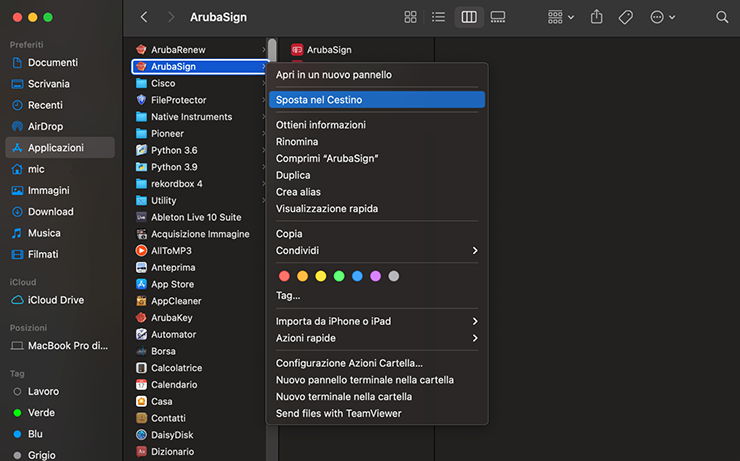Open AirDrop in the sidebar
The height and width of the screenshot is (461, 740).
tap(45, 126)
